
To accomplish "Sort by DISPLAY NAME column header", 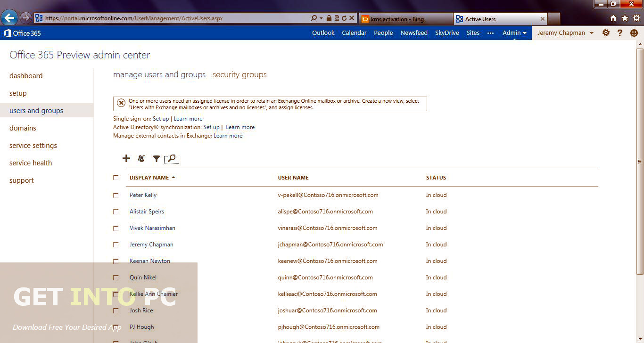I will tap(152, 178).
